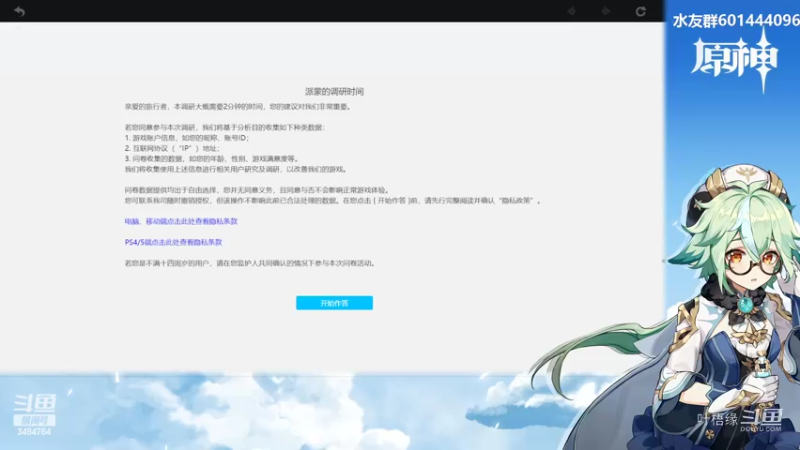Click the line mentioning 互联网协议 IP 地址
The width and height of the screenshot is (800, 450).
click(172, 148)
